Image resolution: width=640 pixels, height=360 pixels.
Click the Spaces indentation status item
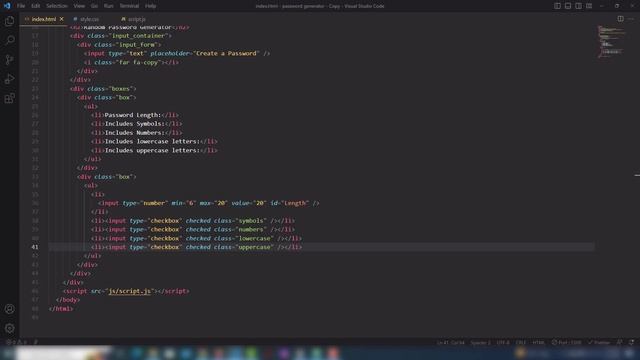coord(480,342)
